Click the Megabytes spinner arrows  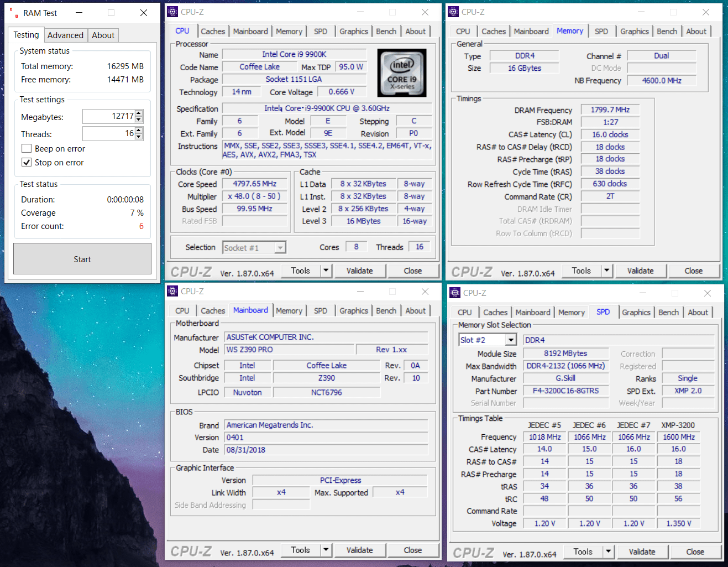pos(139,117)
